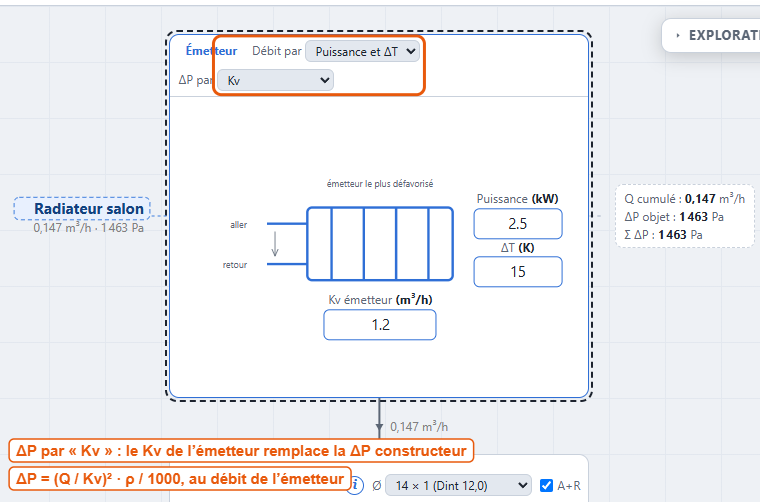Click the radiator diagram

[x=380, y=244]
